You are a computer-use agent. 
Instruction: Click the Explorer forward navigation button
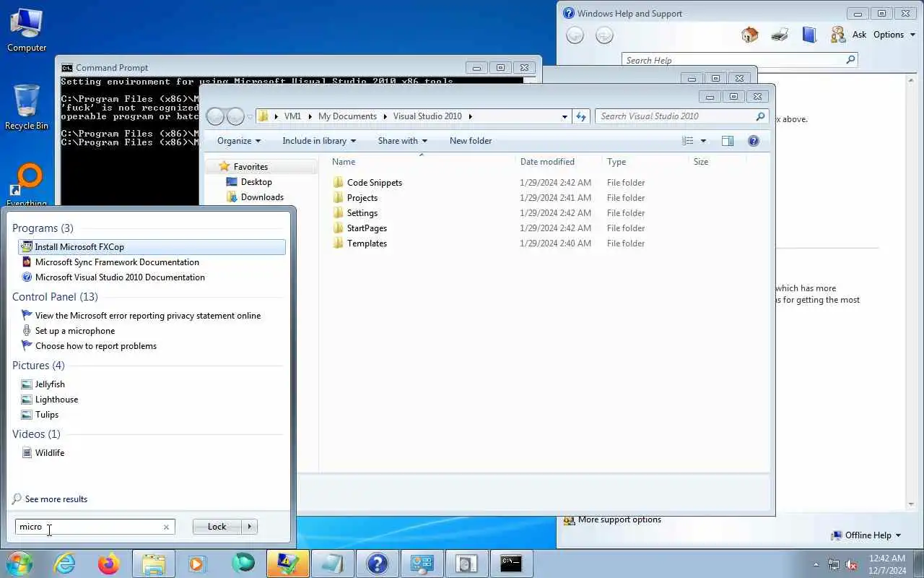coord(235,116)
